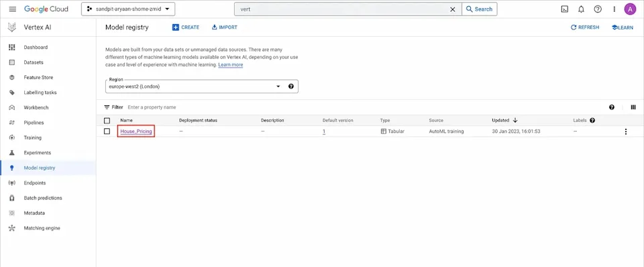
Task: Click the IMPORT button
Action: 224,28
